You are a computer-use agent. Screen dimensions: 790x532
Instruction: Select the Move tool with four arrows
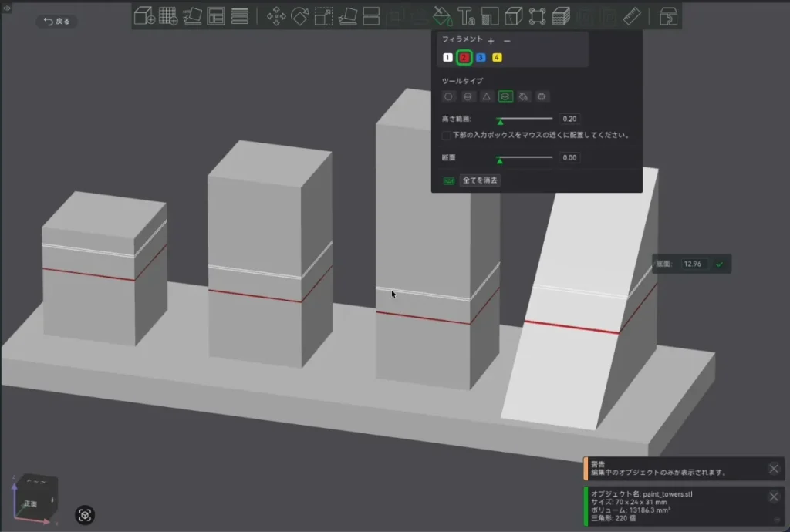[x=276, y=16]
